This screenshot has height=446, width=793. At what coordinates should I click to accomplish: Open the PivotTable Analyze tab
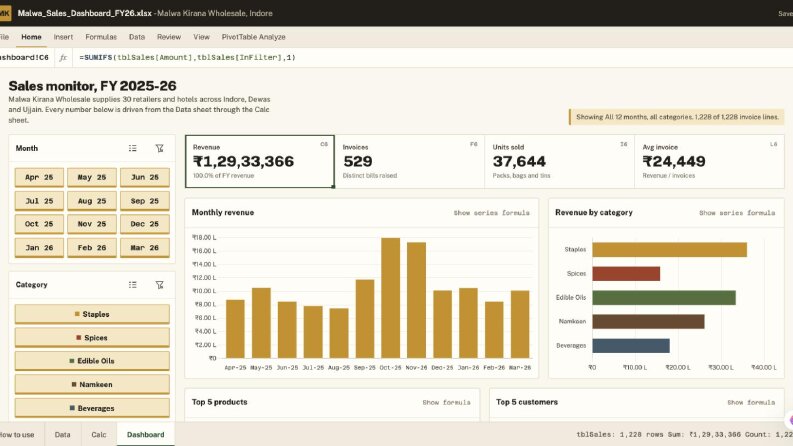click(253, 37)
